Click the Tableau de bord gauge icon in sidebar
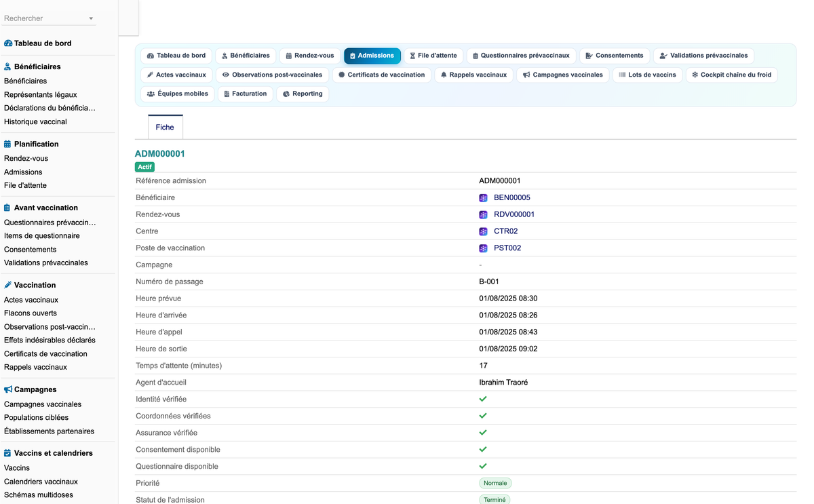Image resolution: width=814 pixels, height=504 pixels. (x=8, y=43)
